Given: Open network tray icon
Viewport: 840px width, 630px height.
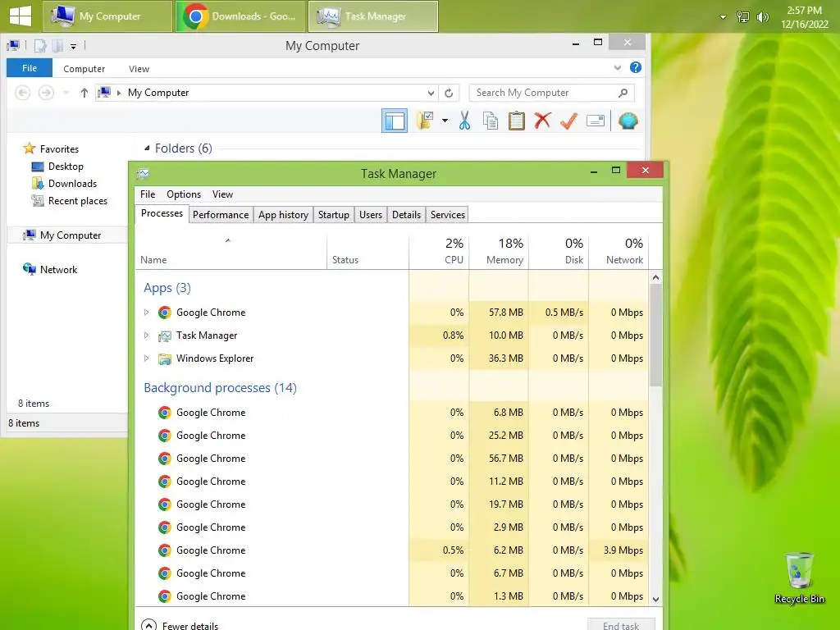Looking at the screenshot, I should (742, 17).
